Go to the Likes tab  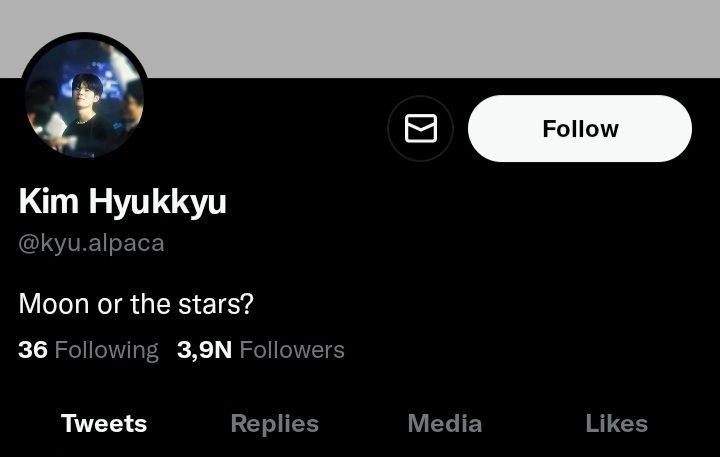(616, 423)
